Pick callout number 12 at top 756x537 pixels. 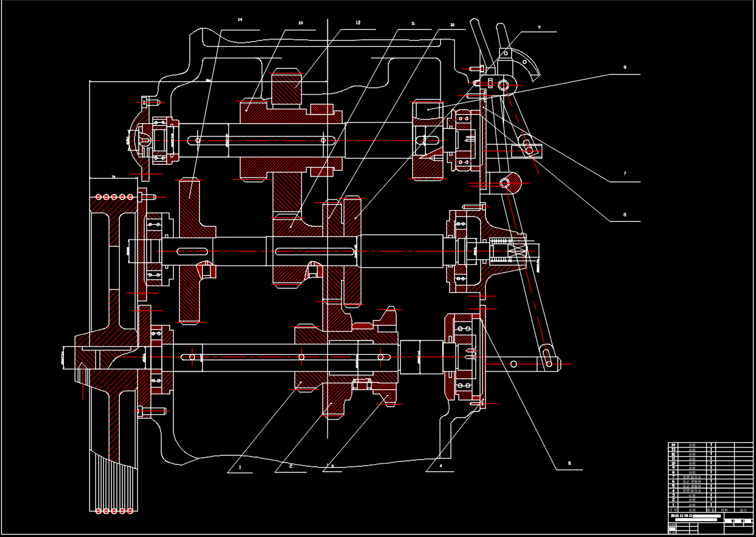click(x=358, y=22)
